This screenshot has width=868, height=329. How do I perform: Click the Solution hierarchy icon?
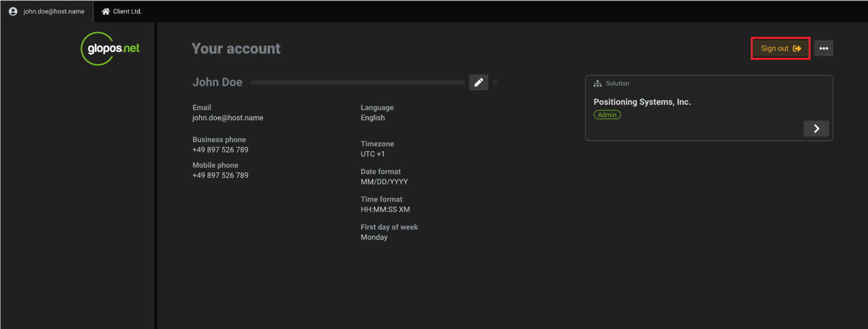(597, 84)
